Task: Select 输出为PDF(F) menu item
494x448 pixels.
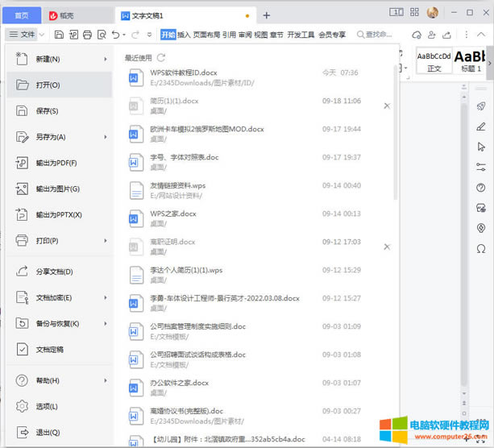Action: (x=58, y=163)
